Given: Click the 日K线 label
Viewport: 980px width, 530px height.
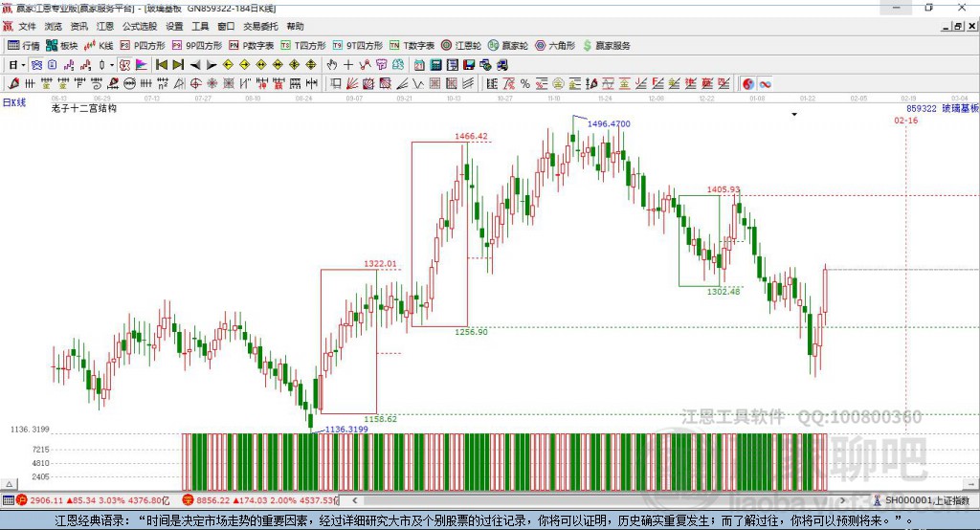Looking at the screenshot, I should pos(14,102).
